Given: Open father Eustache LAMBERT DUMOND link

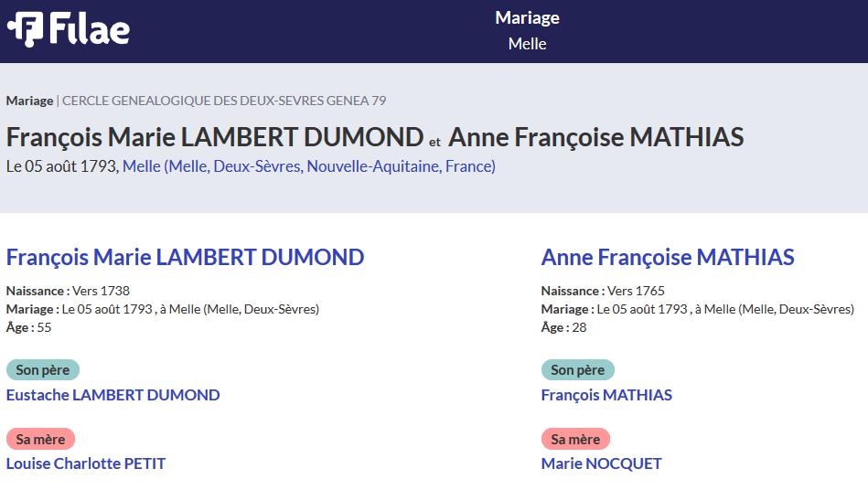Looking at the screenshot, I should click(x=113, y=395).
